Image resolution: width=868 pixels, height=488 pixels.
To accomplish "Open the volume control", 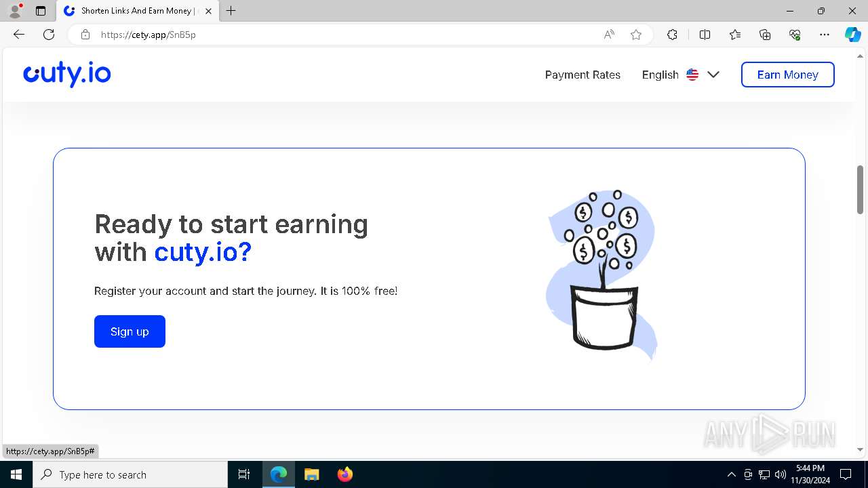I will (x=781, y=474).
